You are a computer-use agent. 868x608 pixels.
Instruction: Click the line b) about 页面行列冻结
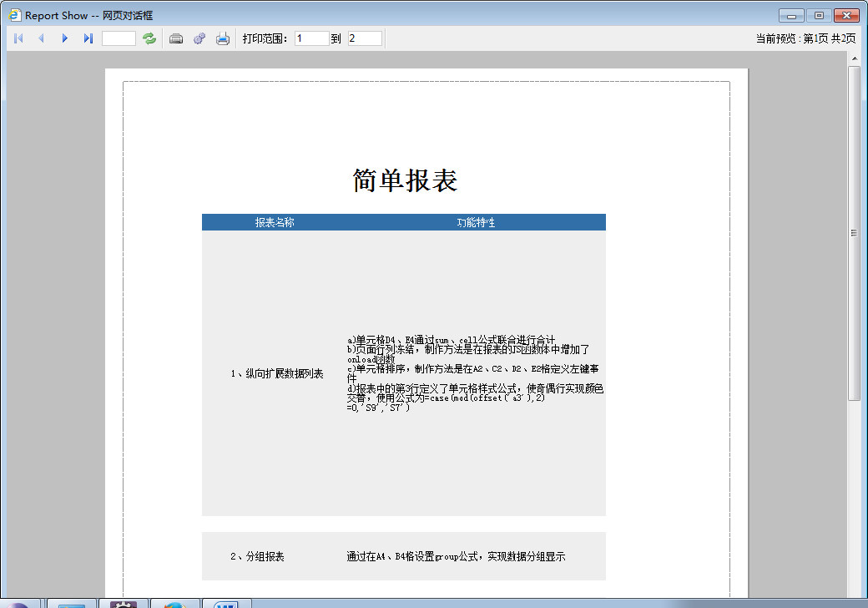468,354
